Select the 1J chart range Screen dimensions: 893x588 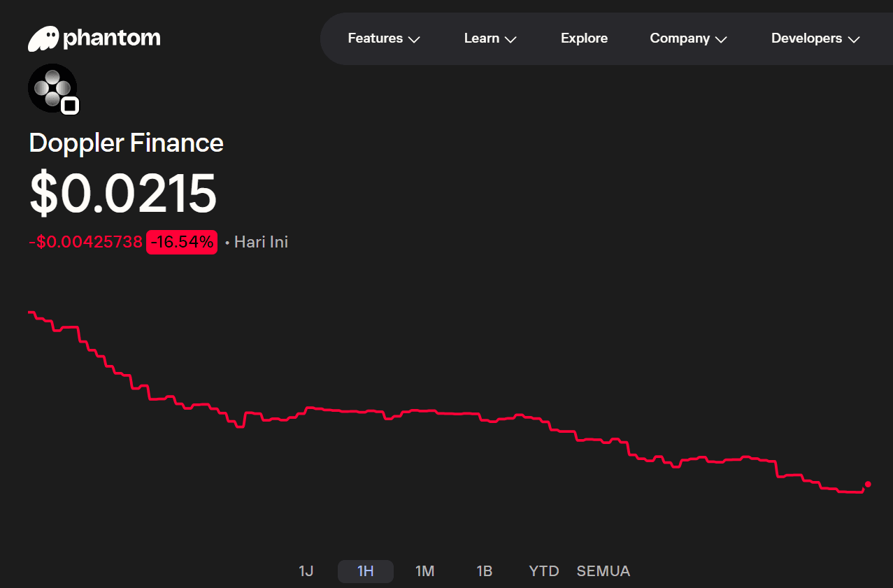tap(306, 571)
